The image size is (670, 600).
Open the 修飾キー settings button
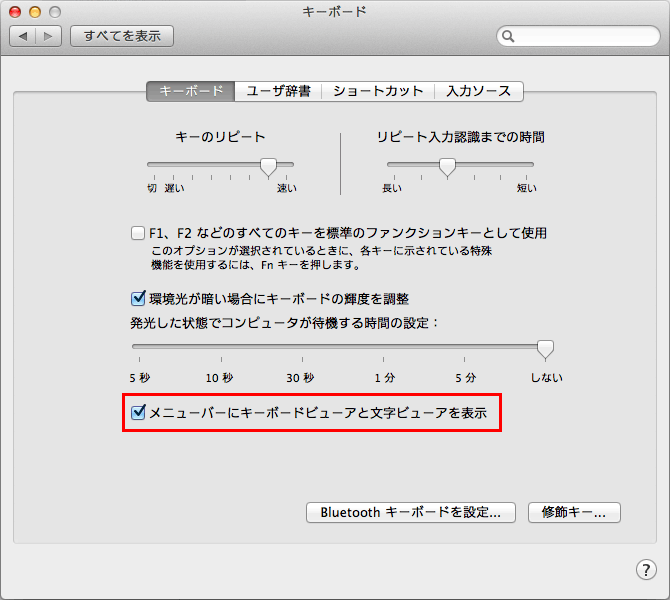click(x=574, y=512)
